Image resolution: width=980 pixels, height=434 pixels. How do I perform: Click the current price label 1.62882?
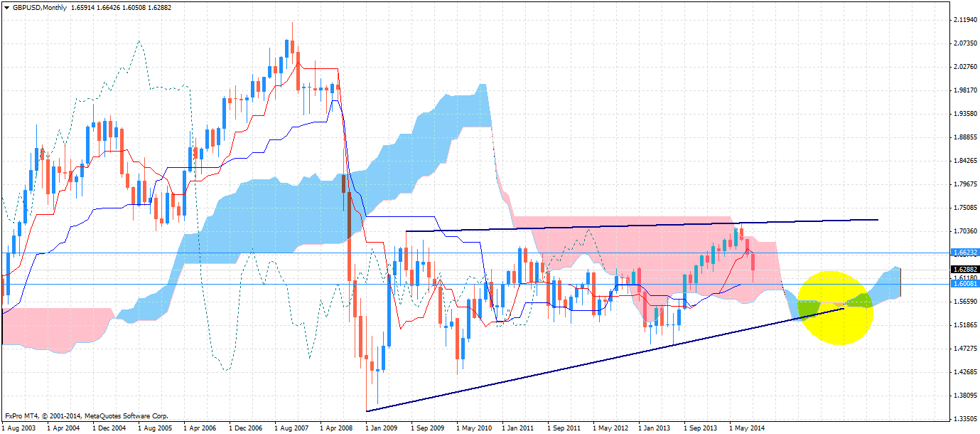point(964,270)
